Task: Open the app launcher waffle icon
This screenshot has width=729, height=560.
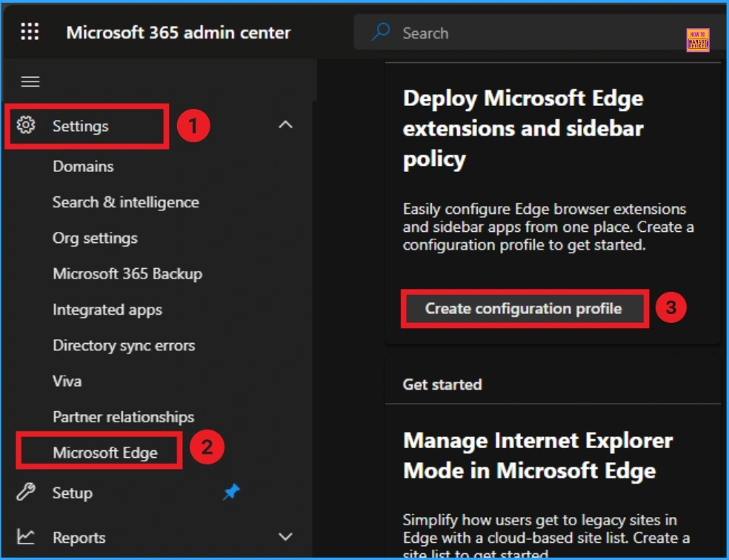Action: click(x=30, y=32)
